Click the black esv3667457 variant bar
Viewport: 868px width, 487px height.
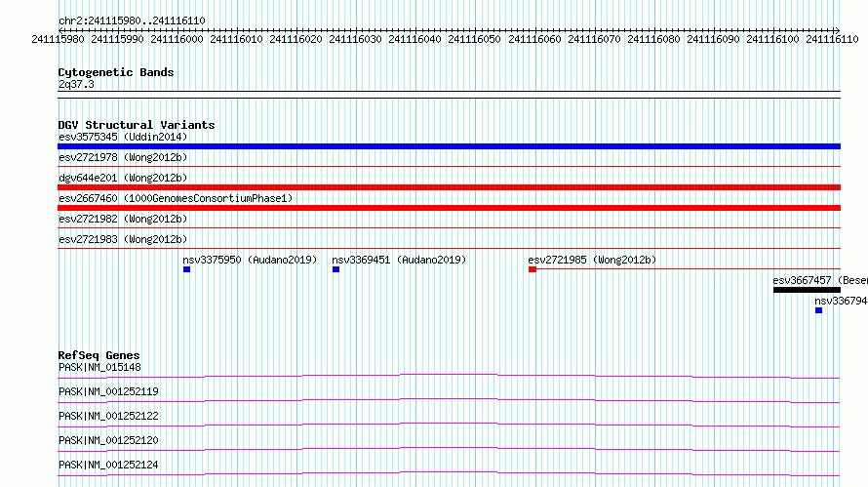(807, 290)
